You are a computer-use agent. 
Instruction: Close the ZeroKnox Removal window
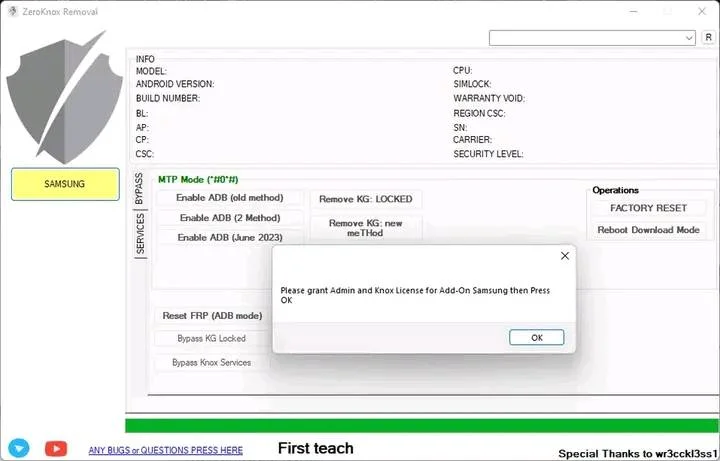(x=702, y=11)
